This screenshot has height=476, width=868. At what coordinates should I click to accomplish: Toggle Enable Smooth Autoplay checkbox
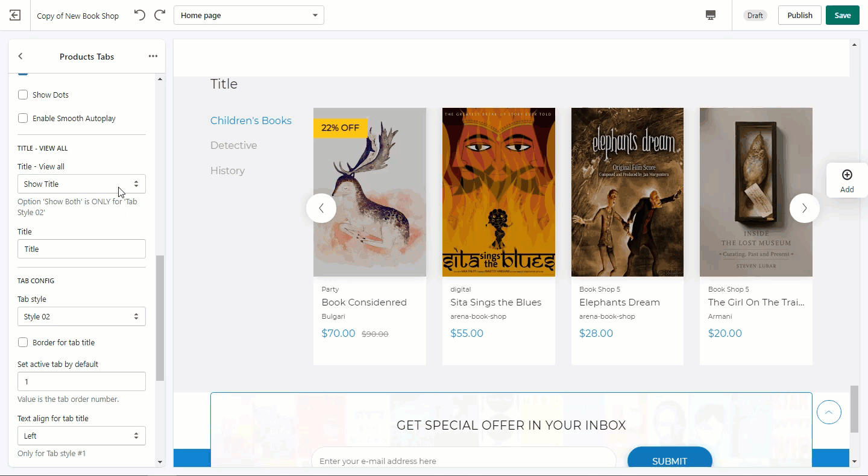(x=23, y=118)
